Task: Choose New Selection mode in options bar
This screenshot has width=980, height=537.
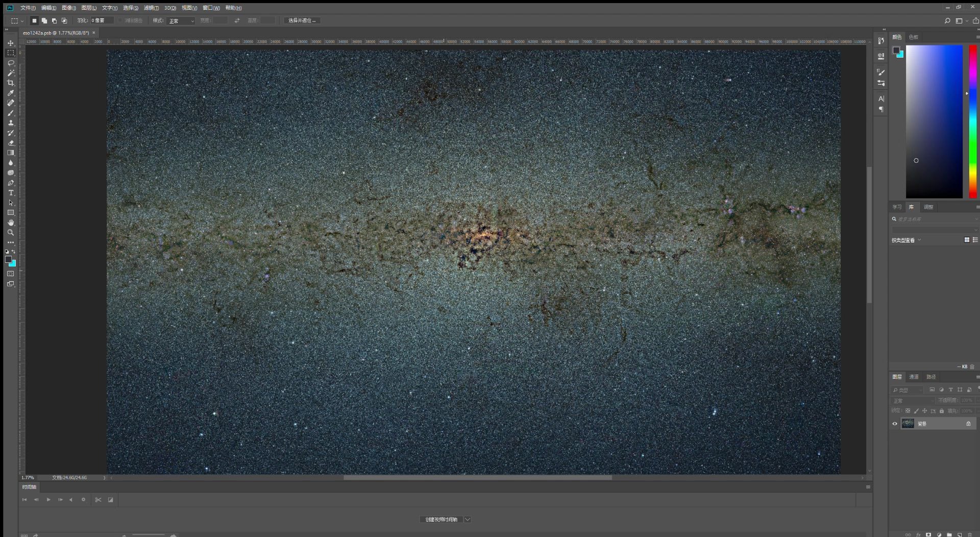Action: [34, 21]
